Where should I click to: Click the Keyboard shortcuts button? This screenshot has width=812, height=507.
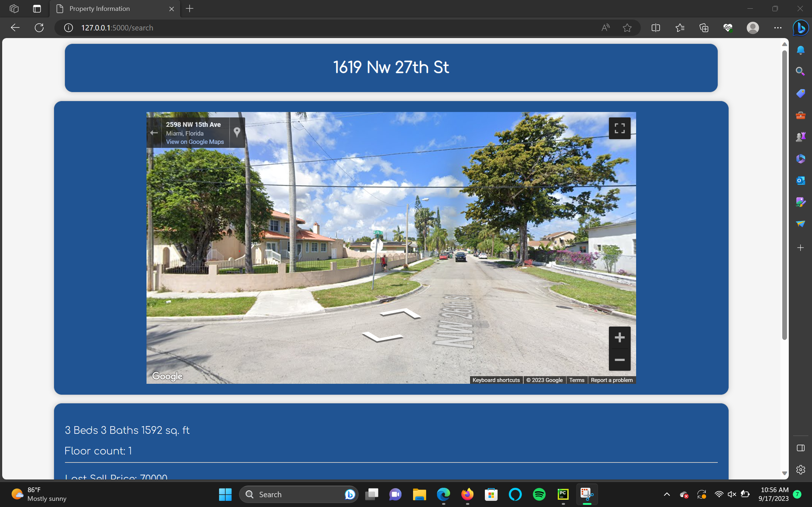[496, 380]
